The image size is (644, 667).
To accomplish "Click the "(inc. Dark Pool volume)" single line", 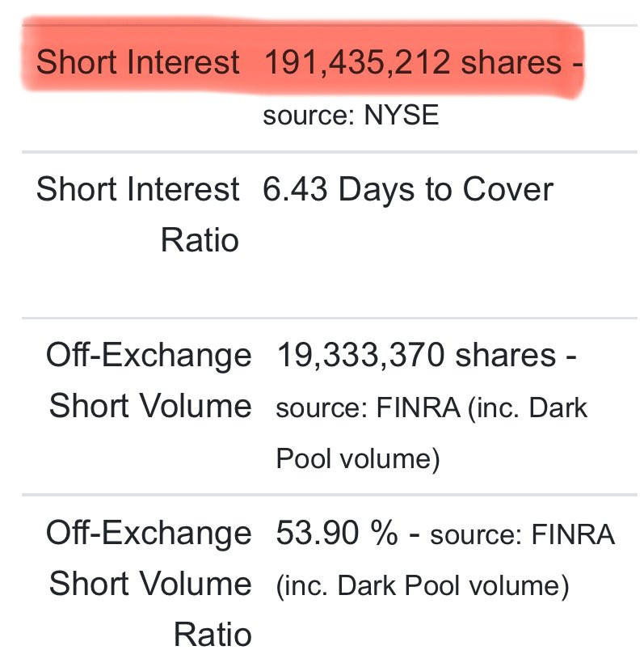I will coord(423,586).
